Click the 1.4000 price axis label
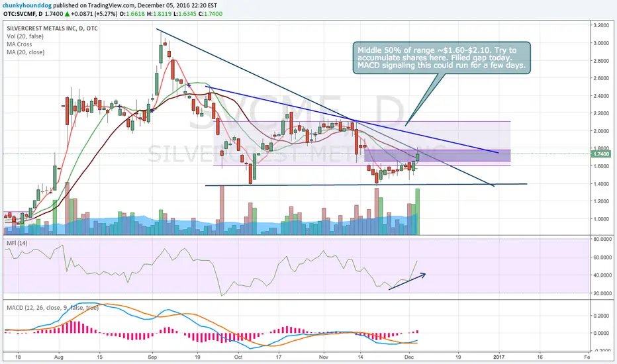Image resolution: width=617 pixels, height=364 pixels. click(600, 184)
